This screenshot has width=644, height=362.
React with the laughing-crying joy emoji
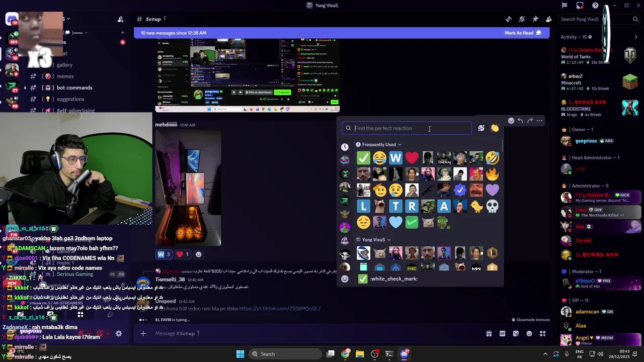pyautogui.click(x=379, y=158)
